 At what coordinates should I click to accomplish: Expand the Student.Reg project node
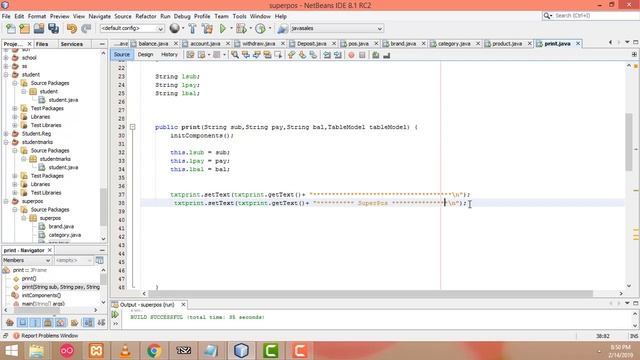(6, 133)
